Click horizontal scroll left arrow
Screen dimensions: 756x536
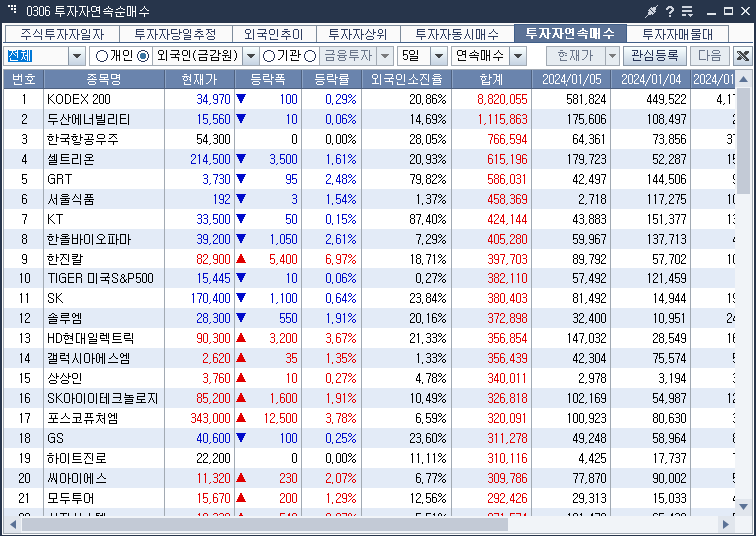[12, 524]
